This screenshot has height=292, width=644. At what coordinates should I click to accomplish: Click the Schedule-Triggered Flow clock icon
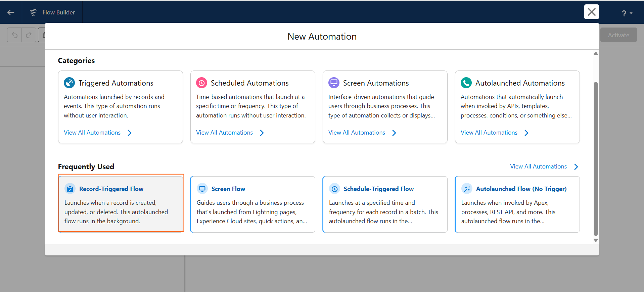point(334,189)
